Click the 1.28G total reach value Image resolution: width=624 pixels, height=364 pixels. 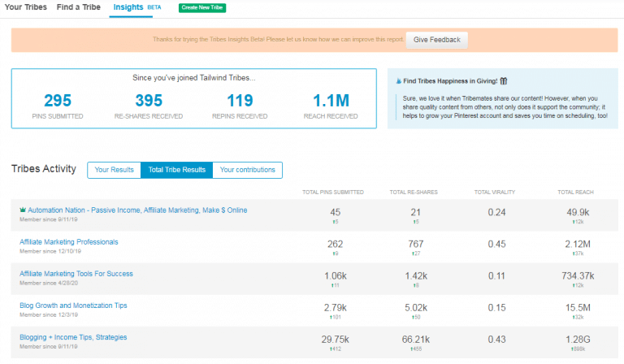point(578,340)
